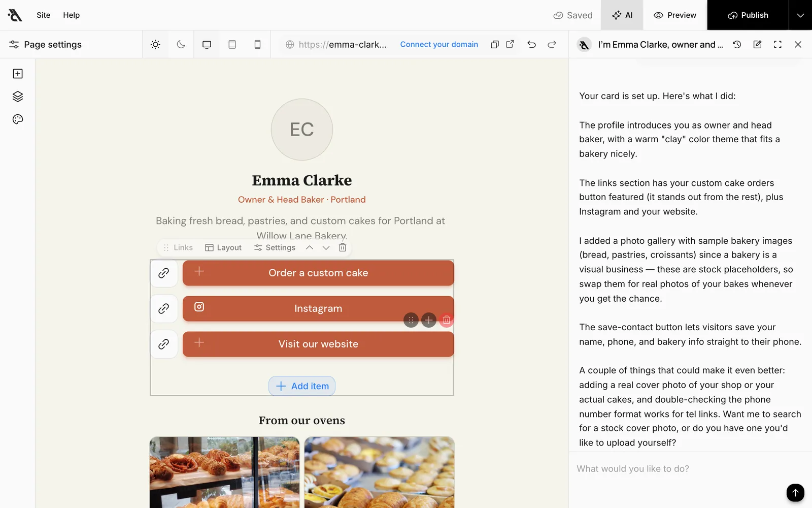
Task: Open chat history clock icon
Action: (737, 44)
